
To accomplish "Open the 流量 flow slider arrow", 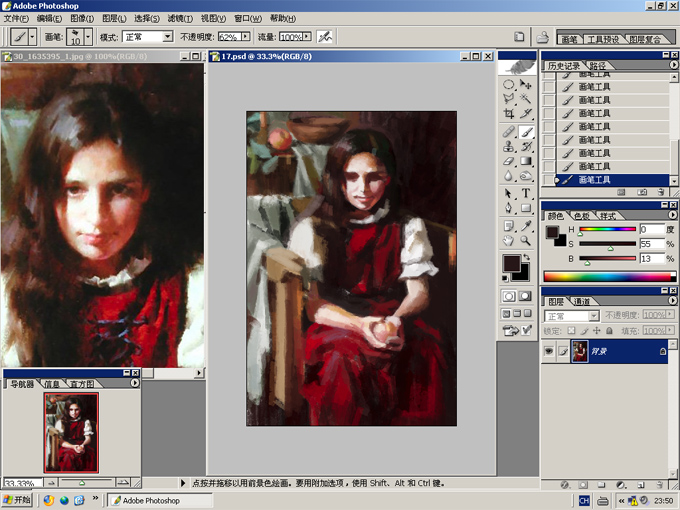I will coord(307,37).
